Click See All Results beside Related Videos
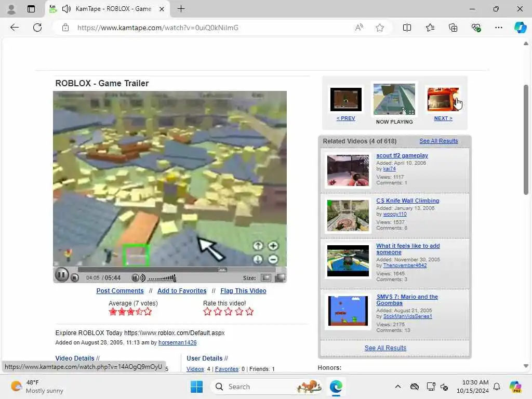This screenshot has height=399, width=532. (438, 141)
